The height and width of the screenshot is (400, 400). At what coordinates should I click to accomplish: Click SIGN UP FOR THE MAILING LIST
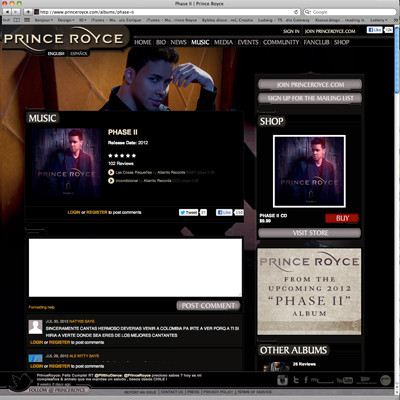pyautogui.click(x=310, y=98)
